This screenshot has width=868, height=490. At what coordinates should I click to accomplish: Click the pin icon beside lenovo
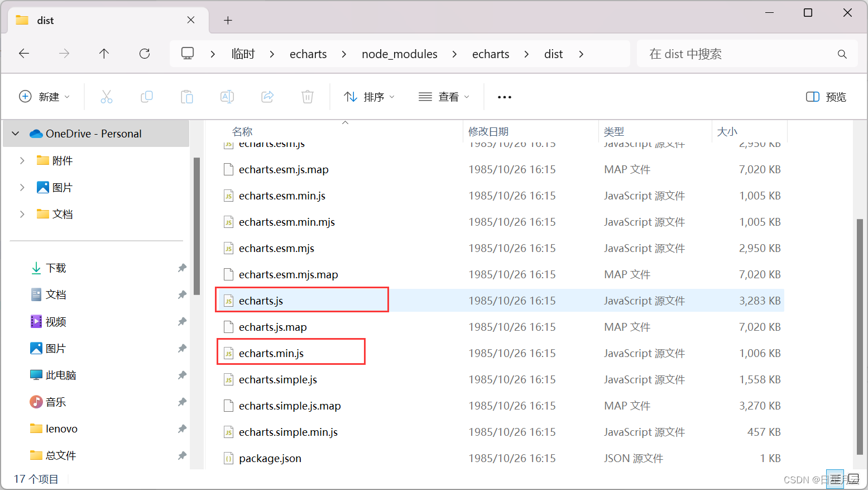coord(182,429)
